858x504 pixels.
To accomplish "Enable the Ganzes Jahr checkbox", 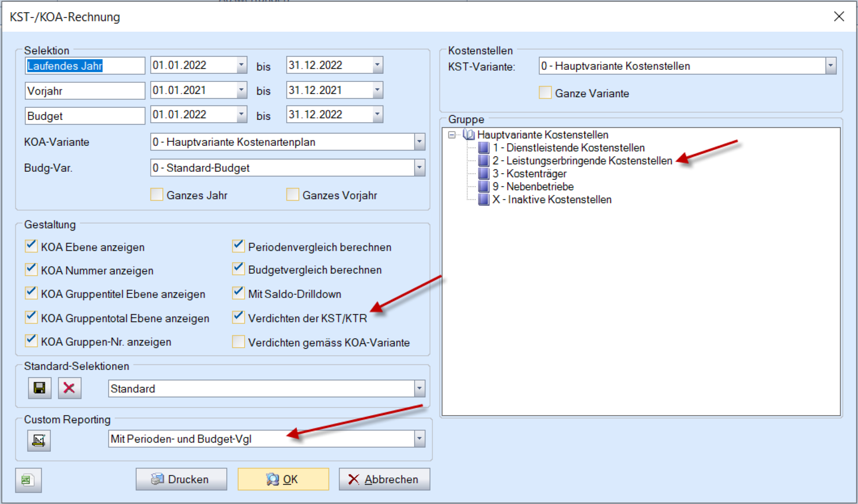I will (x=157, y=195).
